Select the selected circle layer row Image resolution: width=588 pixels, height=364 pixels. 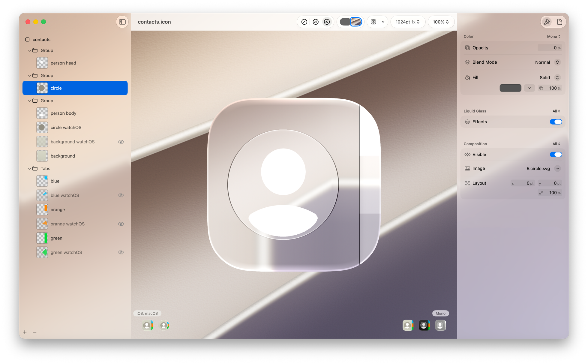[75, 88]
